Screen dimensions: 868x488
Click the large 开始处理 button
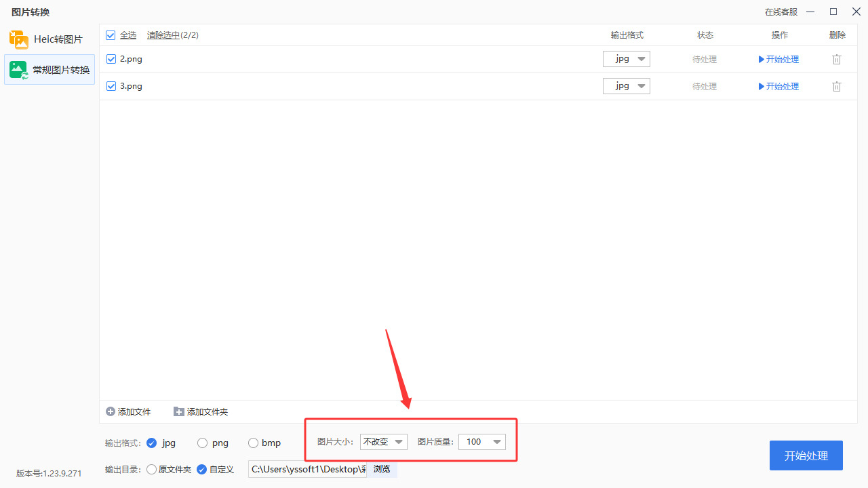(806, 455)
